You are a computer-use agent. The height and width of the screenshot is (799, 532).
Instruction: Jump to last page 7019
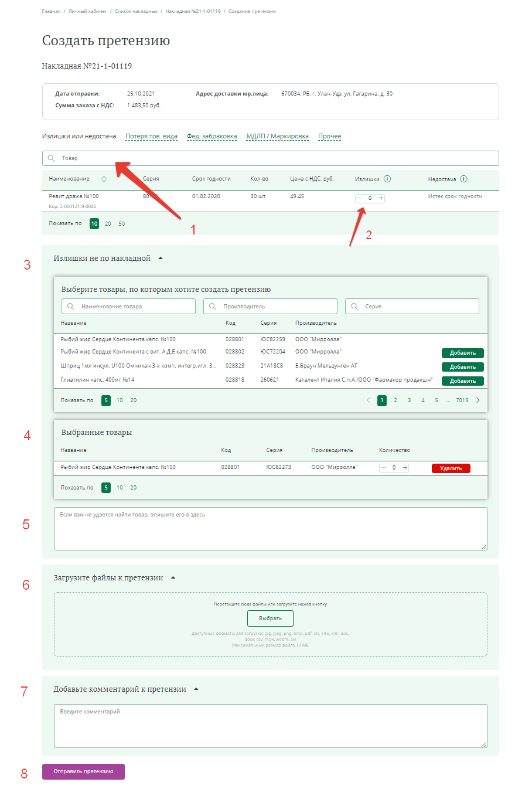pos(462,400)
